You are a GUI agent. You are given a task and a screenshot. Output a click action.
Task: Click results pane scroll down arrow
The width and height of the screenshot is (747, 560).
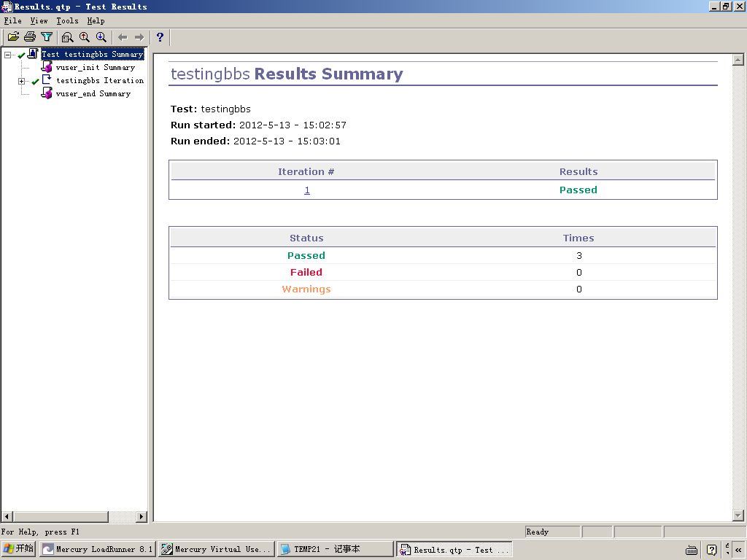point(738,516)
